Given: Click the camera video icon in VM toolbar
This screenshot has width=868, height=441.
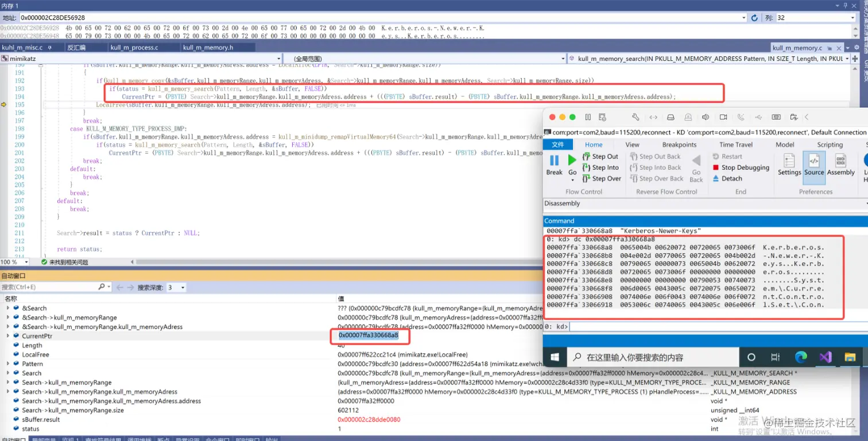Looking at the screenshot, I should 723,117.
